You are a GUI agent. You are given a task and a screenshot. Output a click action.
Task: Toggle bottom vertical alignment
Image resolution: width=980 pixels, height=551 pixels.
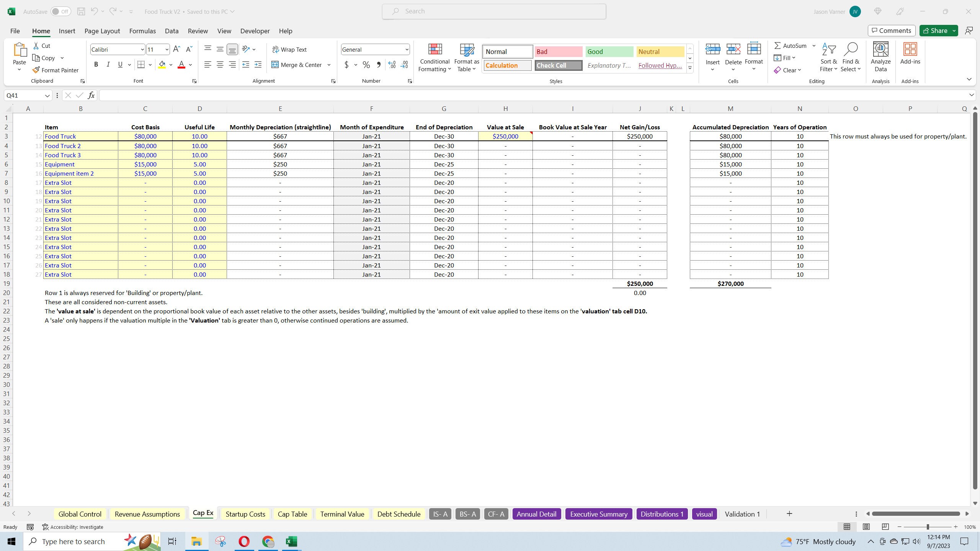point(232,49)
